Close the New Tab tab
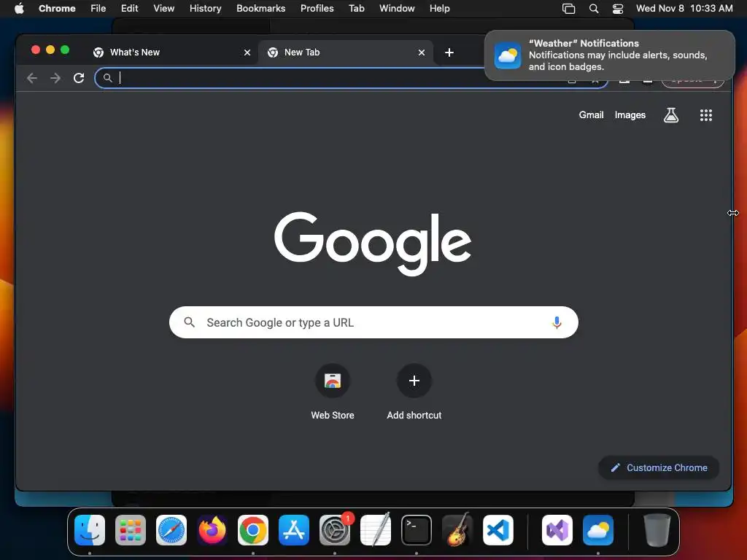The height and width of the screenshot is (560, 747). (x=421, y=52)
